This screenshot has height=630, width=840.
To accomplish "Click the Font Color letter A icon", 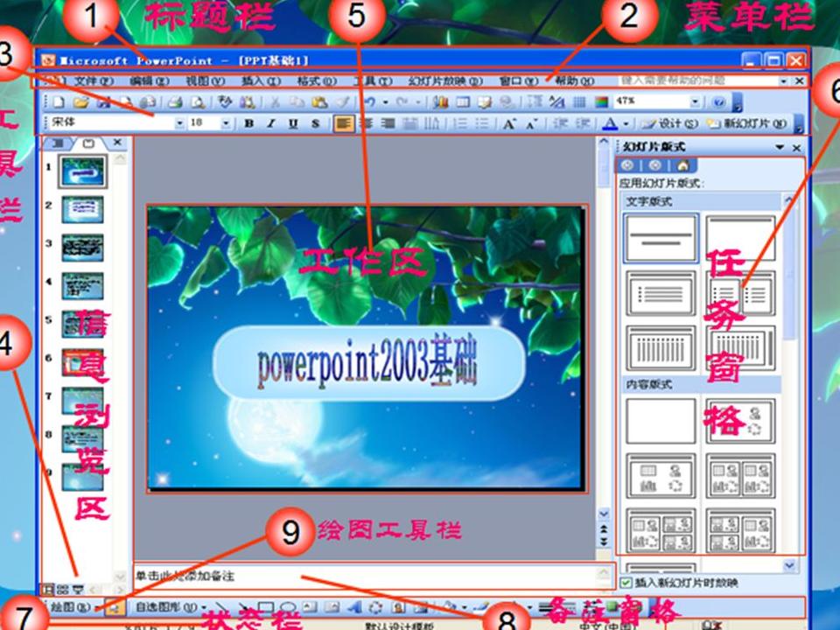I will tap(610, 123).
